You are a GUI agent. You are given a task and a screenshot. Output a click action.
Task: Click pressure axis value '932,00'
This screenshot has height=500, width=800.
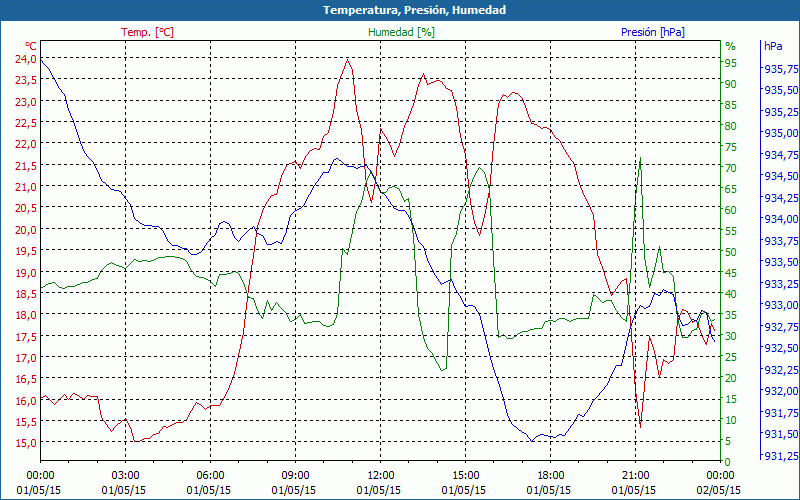[x=781, y=391]
